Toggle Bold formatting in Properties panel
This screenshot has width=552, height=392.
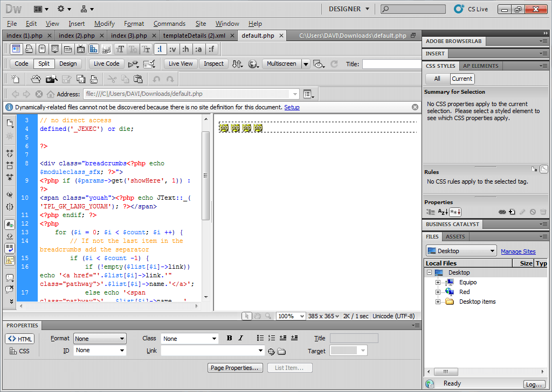point(229,338)
